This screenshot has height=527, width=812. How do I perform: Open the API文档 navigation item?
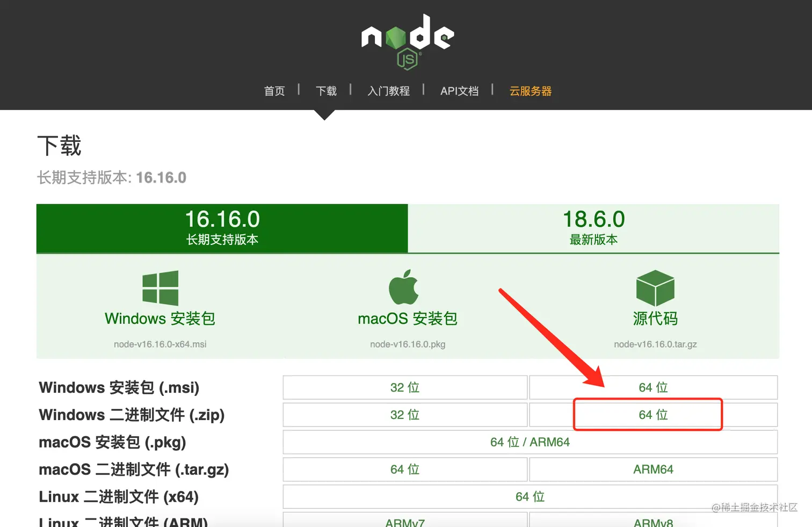(x=459, y=91)
